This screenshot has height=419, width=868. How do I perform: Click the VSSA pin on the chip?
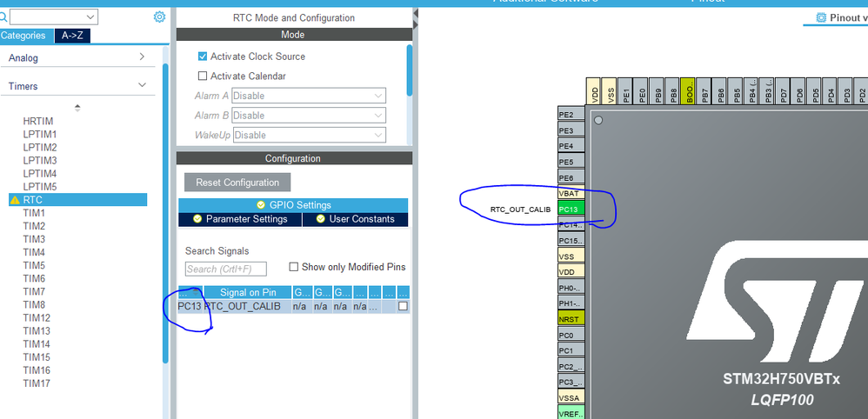coord(571,398)
